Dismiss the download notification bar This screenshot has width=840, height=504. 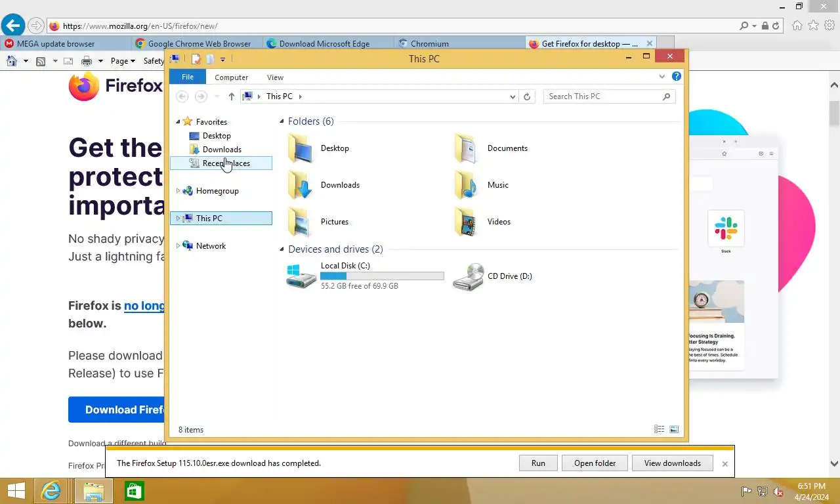pyautogui.click(x=725, y=464)
